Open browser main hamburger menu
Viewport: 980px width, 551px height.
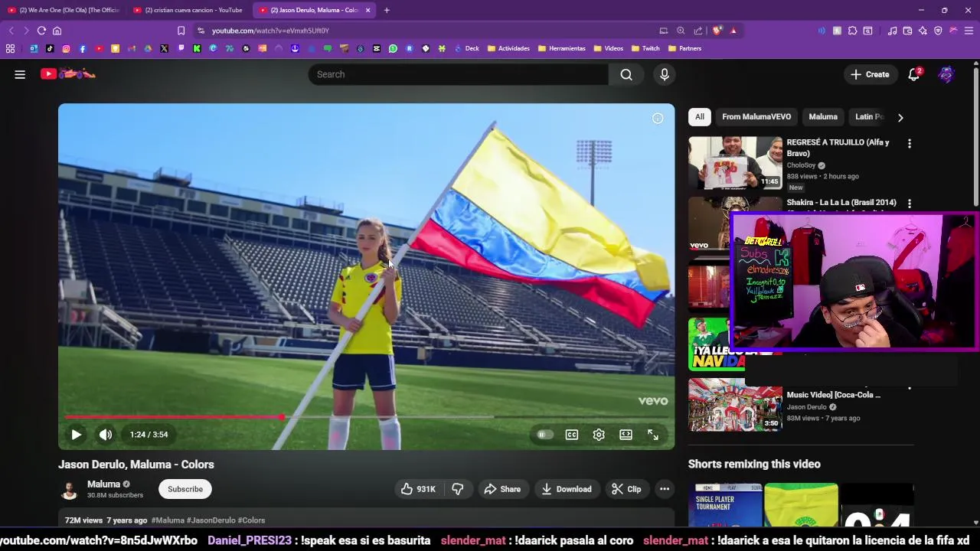[x=969, y=31]
